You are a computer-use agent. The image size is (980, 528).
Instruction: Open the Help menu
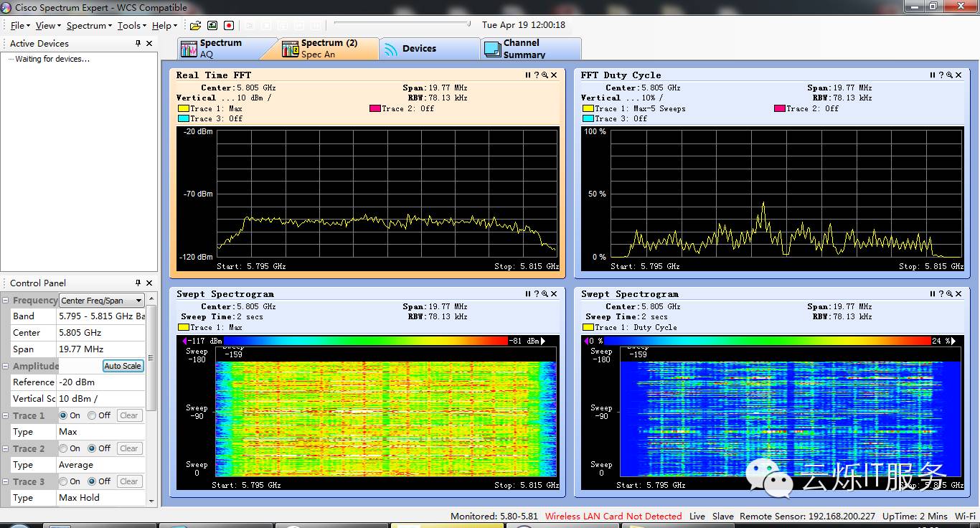tap(164, 26)
